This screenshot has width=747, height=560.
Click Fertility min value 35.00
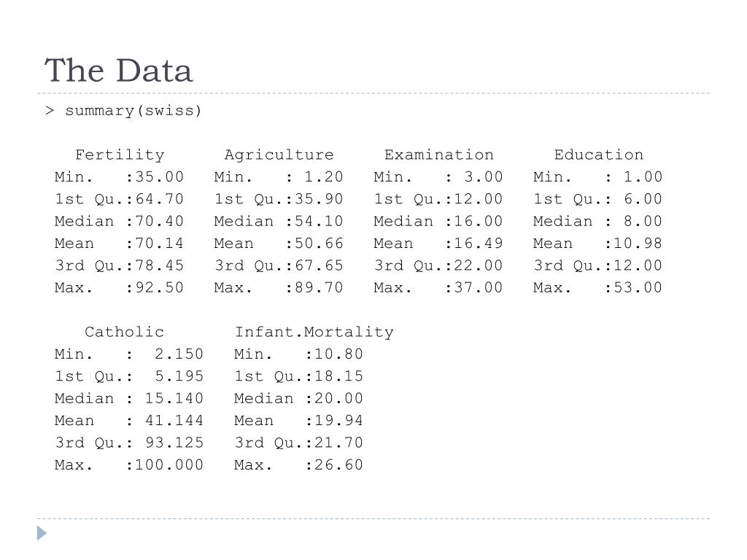coord(160,177)
